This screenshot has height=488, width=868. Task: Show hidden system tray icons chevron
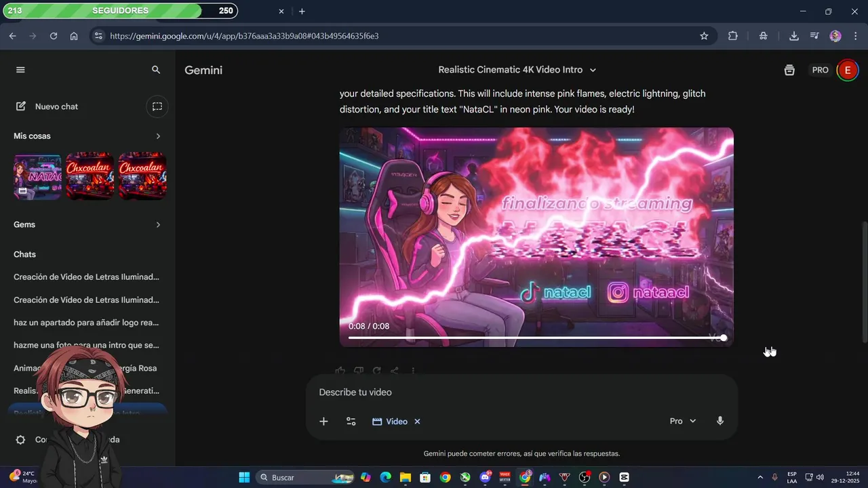[760, 477]
